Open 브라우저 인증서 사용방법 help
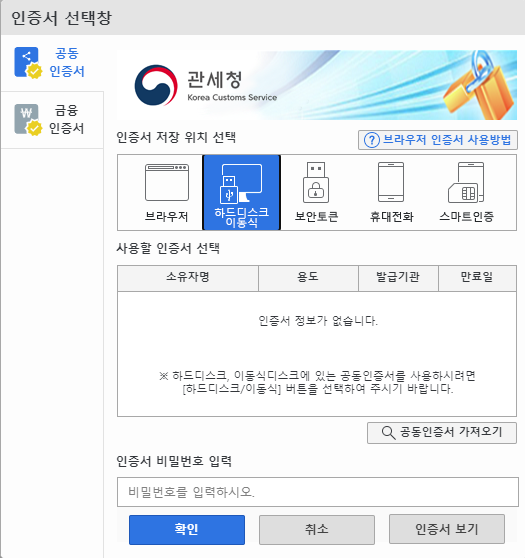Image resolution: width=525 pixels, height=558 pixels. tap(438, 140)
